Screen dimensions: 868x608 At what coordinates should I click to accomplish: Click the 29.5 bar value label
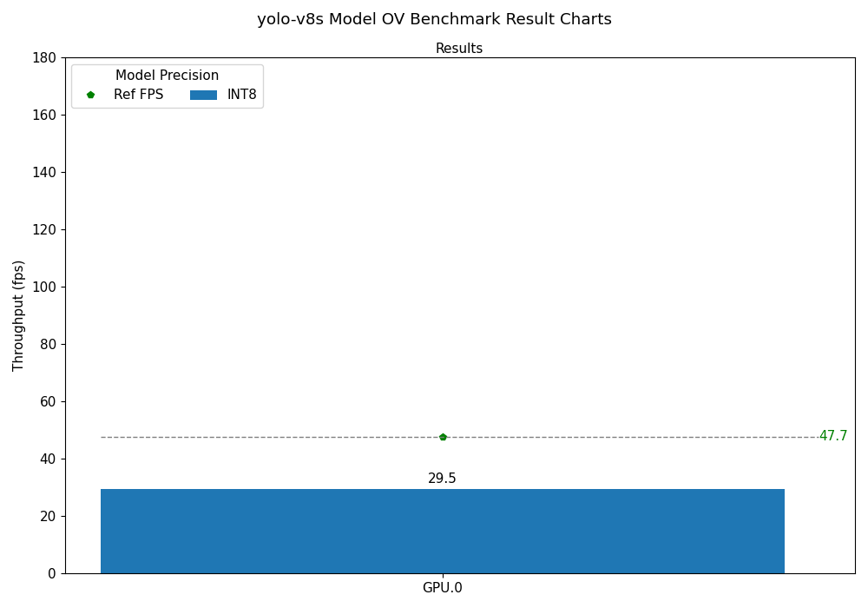442,479
